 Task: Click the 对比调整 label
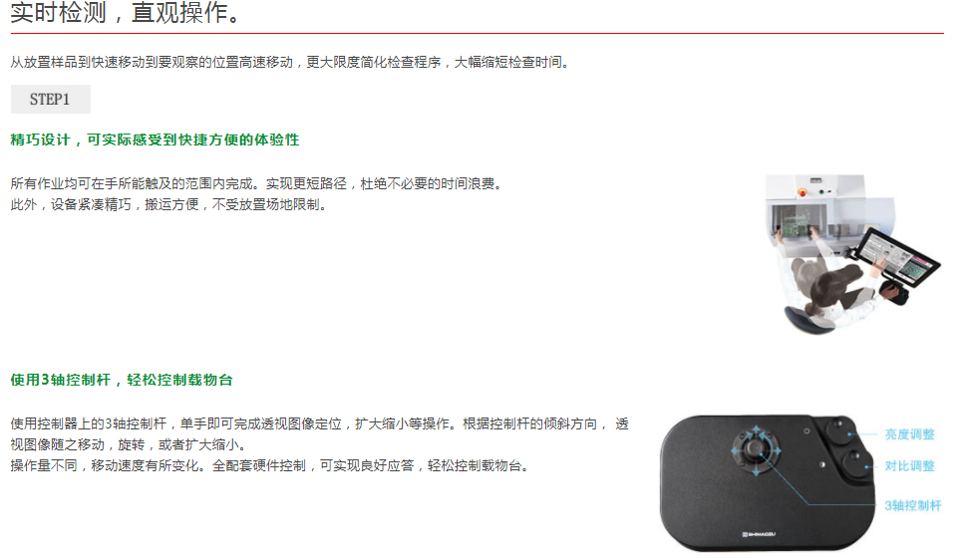pos(909,466)
